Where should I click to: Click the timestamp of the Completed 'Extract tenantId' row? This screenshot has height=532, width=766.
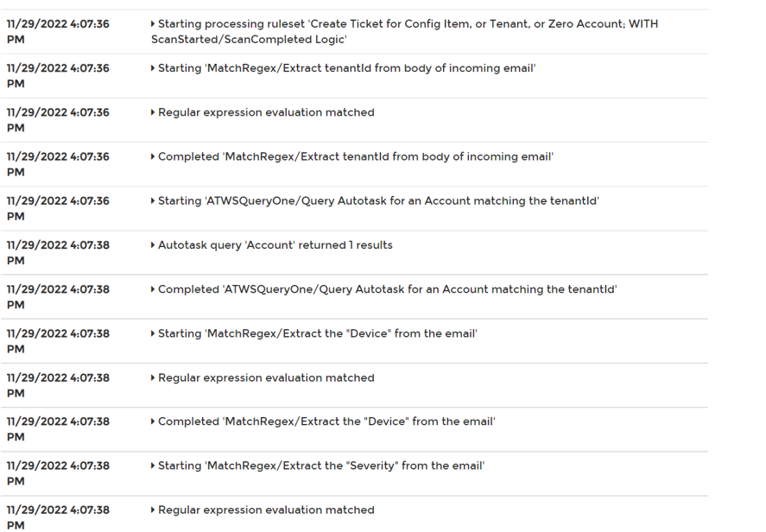tap(58, 164)
